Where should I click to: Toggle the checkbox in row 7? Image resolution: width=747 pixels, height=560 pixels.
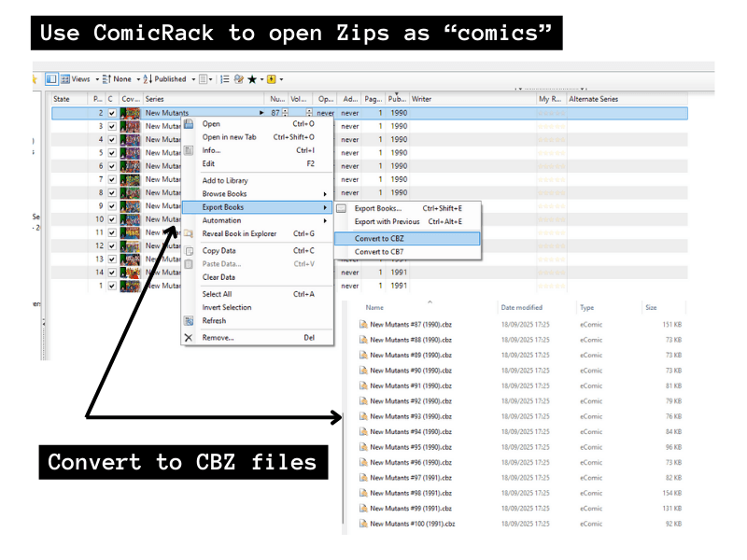click(x=112, y=179)
